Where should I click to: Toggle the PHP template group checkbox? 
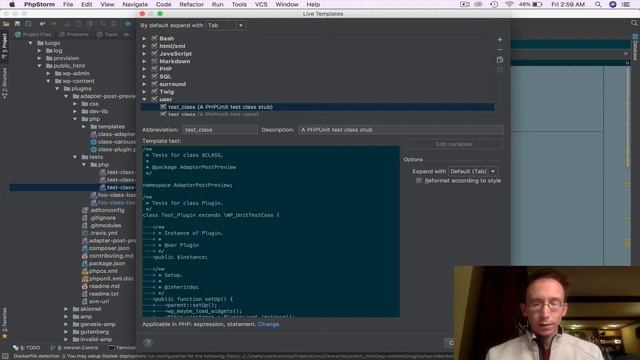pos(154,69)
